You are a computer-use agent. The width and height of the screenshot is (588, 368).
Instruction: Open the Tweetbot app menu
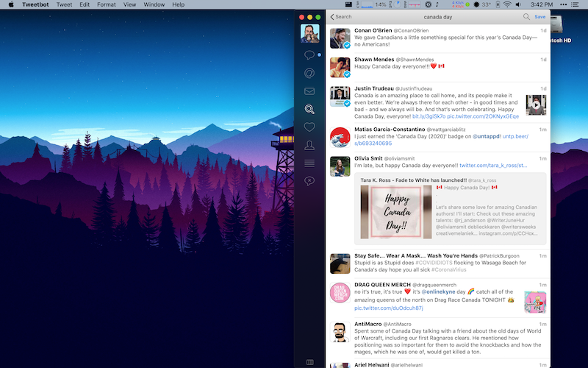pos(35,4)
